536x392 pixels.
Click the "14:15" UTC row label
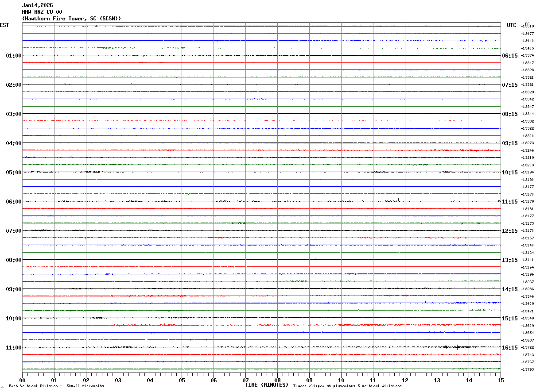point(509,289)
